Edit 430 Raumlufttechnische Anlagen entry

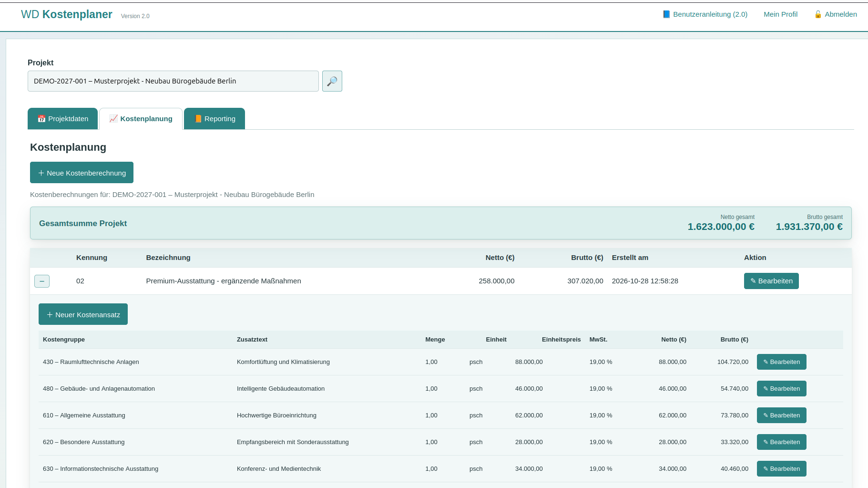click(x=781, y=362)
